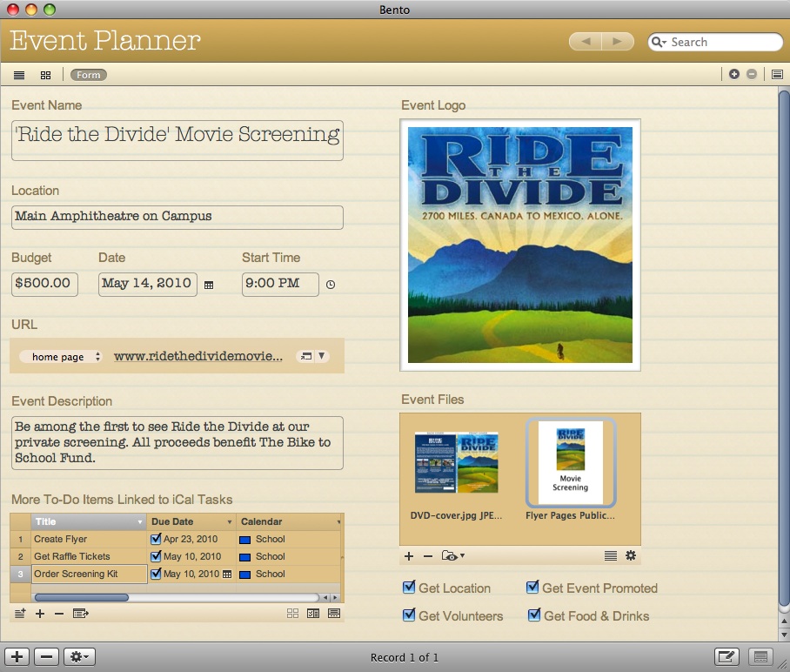Open the Calendar column header dropdown

click(x=338, y=522)
